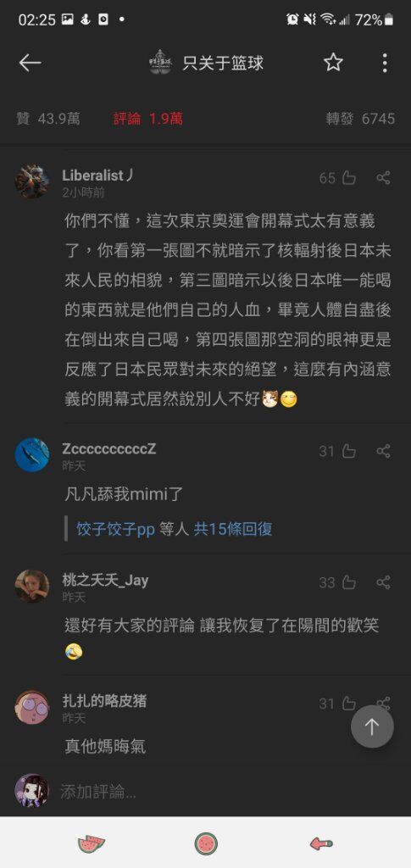This screenshot has height=868, width=411.
Task: Tap the 只关于篮球 account title
Action: click(223, 63)
